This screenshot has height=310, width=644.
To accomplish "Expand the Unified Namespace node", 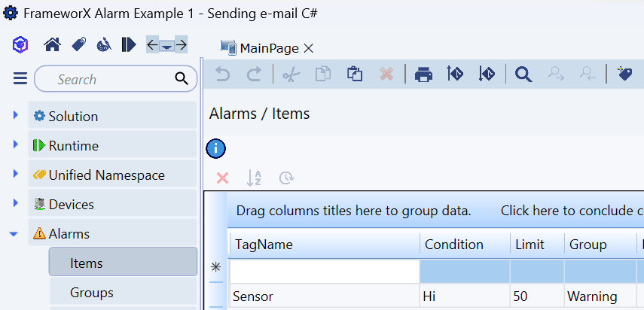I will pos(16,174).
